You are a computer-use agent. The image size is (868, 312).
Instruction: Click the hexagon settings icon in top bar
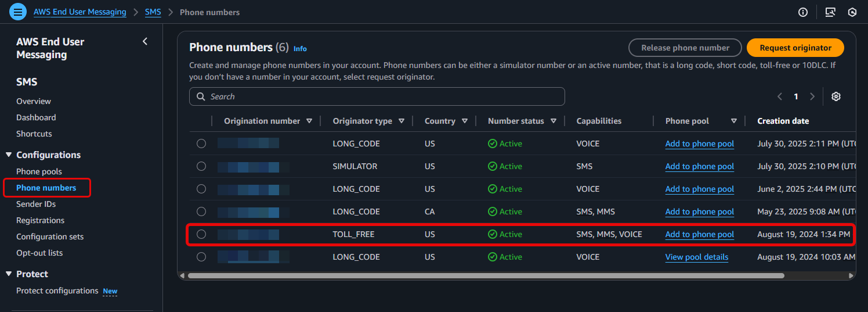[852, 12]
